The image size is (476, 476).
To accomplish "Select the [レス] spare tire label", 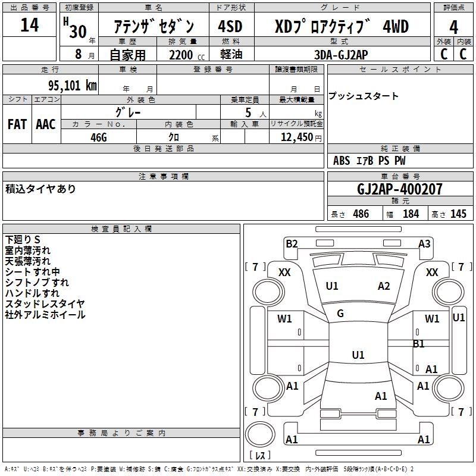I will 260,455.
